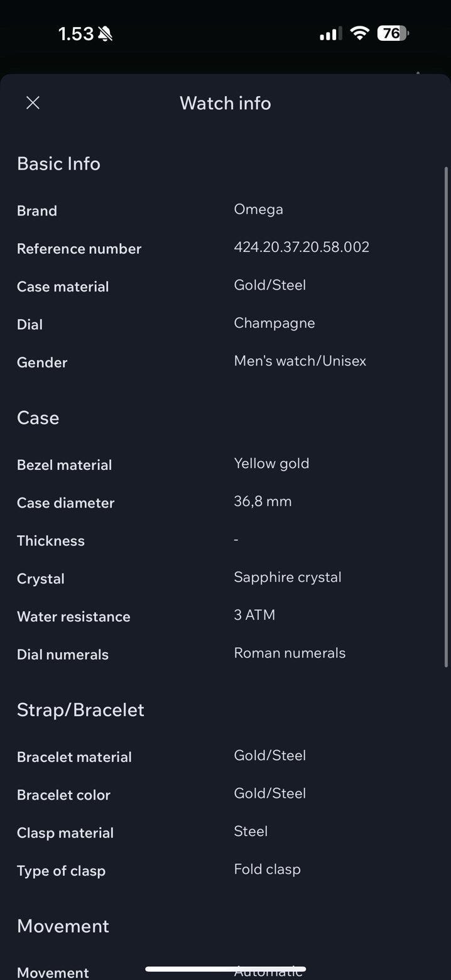451x980 pixels.
Task: Tap the Sapphire crystal value
Action: pyautogui.click(x=288, y=577)
